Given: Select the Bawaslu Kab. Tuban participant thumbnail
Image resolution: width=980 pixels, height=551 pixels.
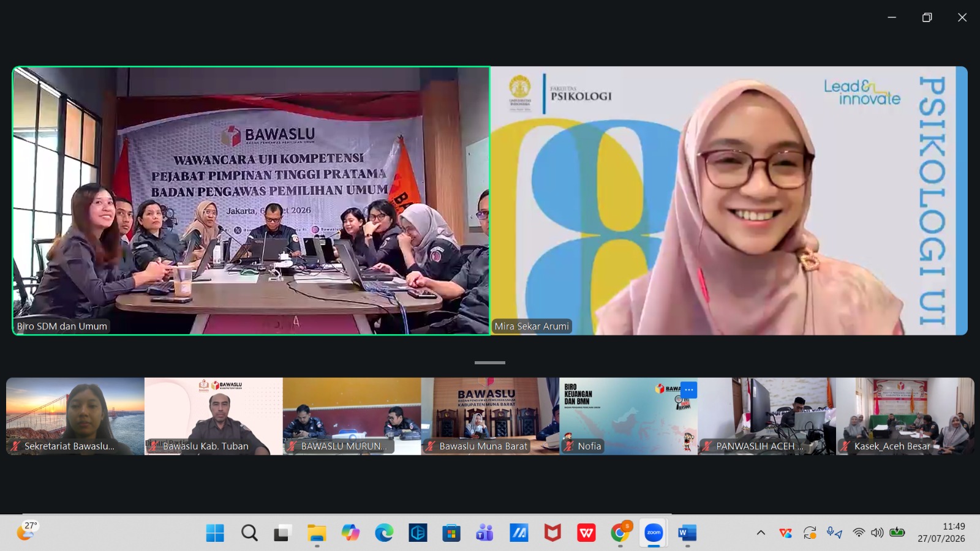Looking at the screenshot, I should click(214, 416).
